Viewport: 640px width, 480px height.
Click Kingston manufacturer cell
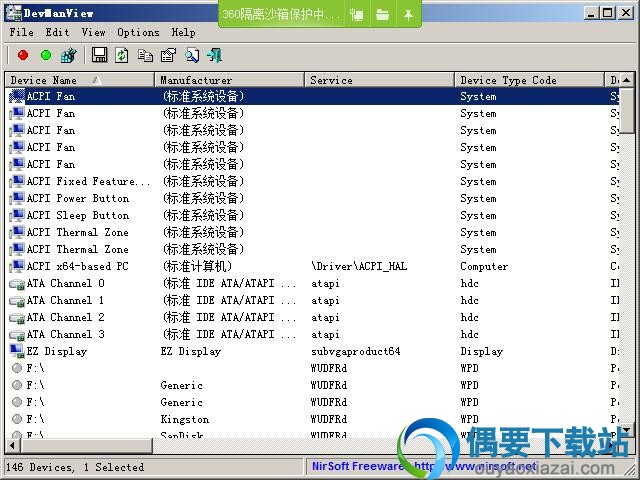tap(184, 419)
